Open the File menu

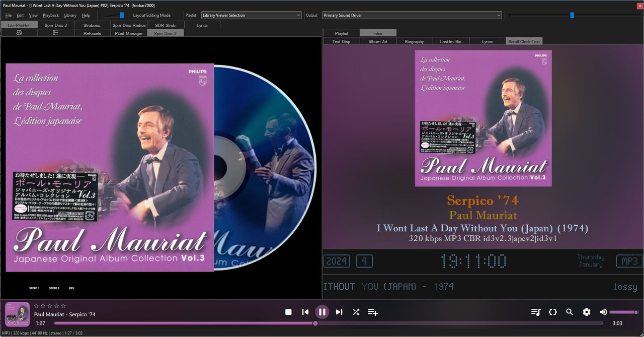9,15
